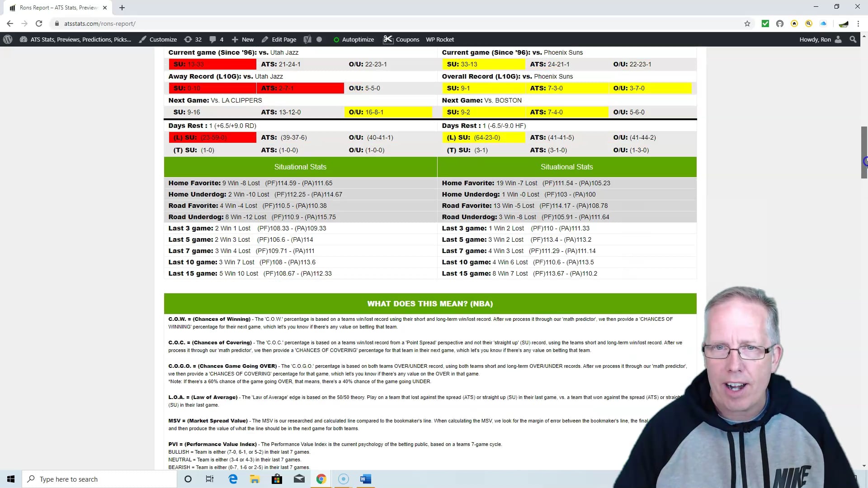Click Last 15 game: 8 Win 7 Lost row
The width and height of the screenshot is (868, 488).
(567, 273)
